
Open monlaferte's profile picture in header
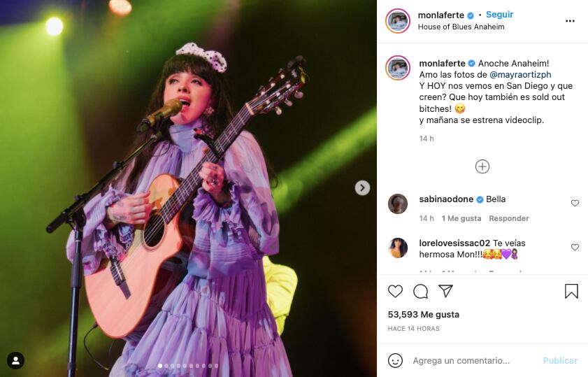[398, 21]
